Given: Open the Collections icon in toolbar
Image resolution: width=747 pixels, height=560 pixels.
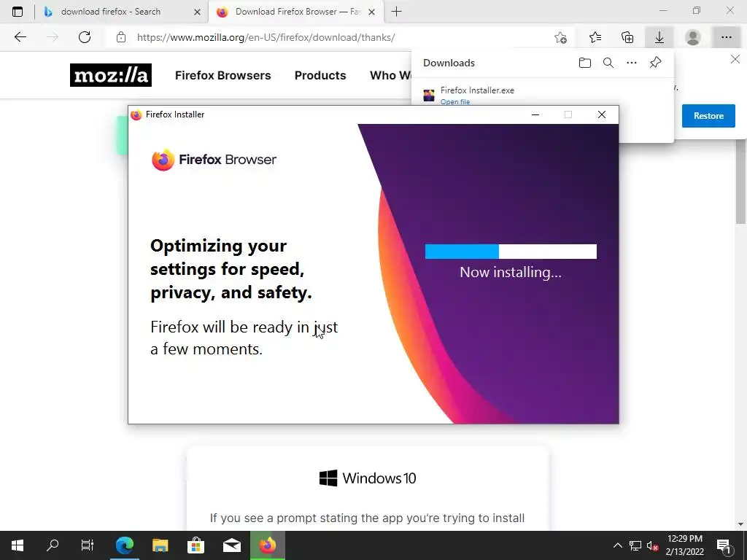Looking at the screenshot, I should pos(627,37).
